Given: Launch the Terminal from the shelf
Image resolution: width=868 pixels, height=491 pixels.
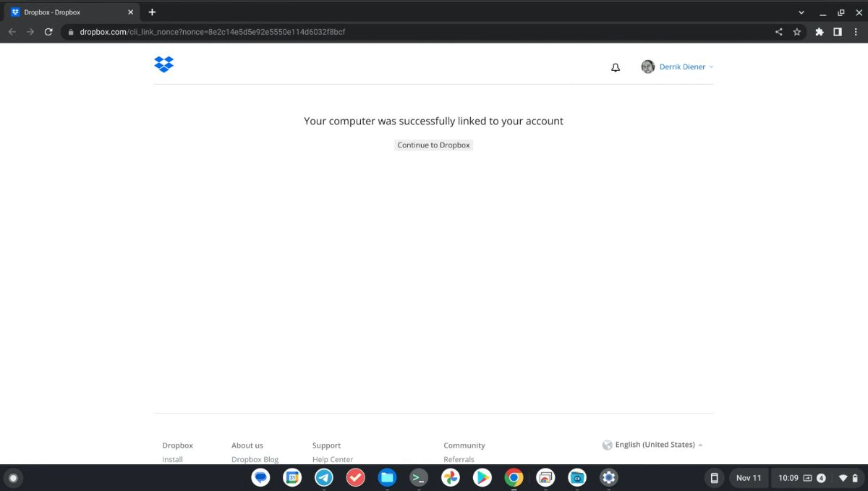Looking at the screenshot, I should tap(419, 477).
